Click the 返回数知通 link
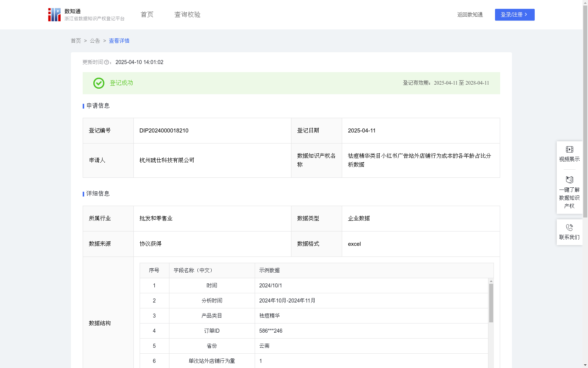The height and width of the screenshot is (368, 588). pos(470,15)
